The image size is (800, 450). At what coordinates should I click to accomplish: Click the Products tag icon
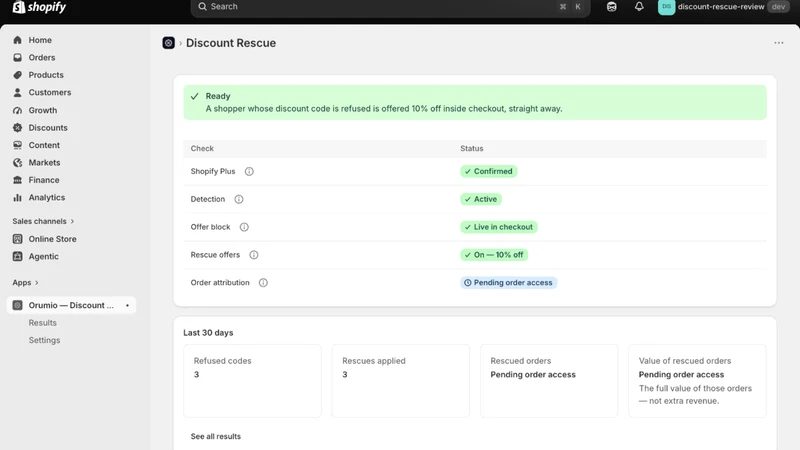[17, 75]
